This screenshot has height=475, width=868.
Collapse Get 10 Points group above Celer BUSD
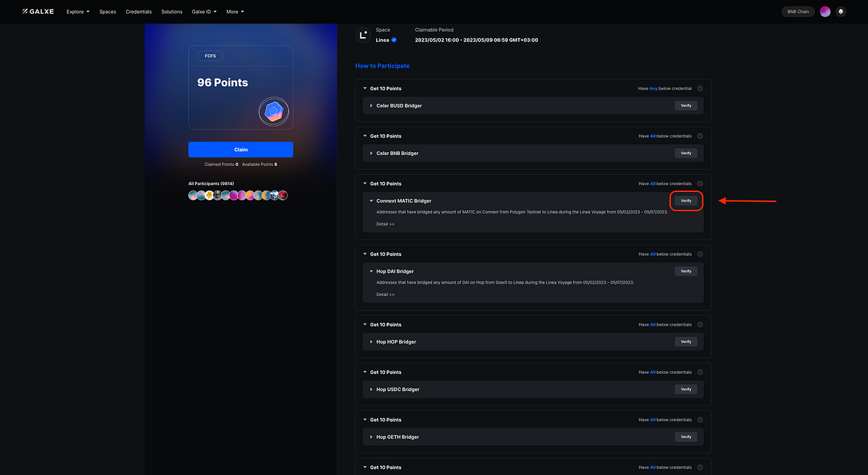[x=365, y=89]
